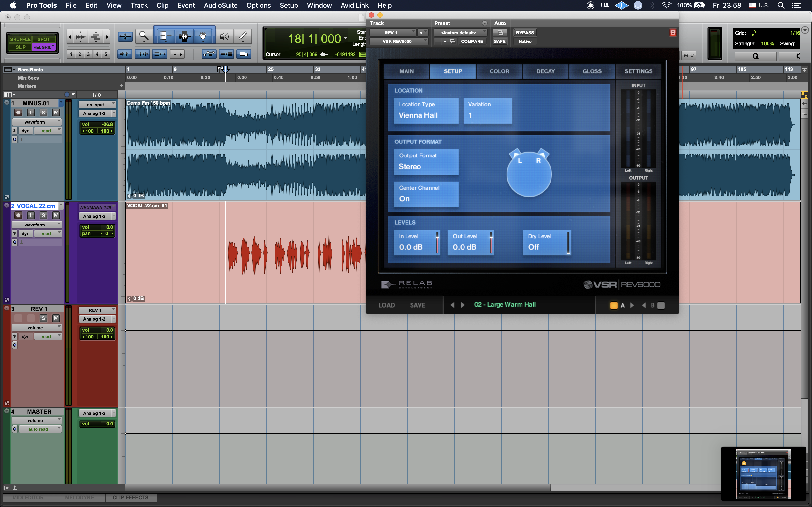Select the Pencil tool
This screenshot has height=507, width=812.
pos(243,36)
